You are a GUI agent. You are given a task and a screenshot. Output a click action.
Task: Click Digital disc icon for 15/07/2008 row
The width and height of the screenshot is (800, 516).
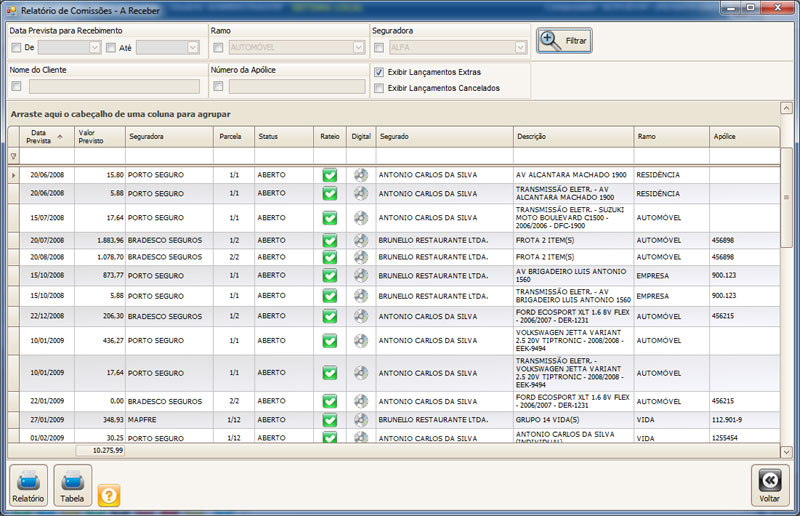(x=361, y=218)
